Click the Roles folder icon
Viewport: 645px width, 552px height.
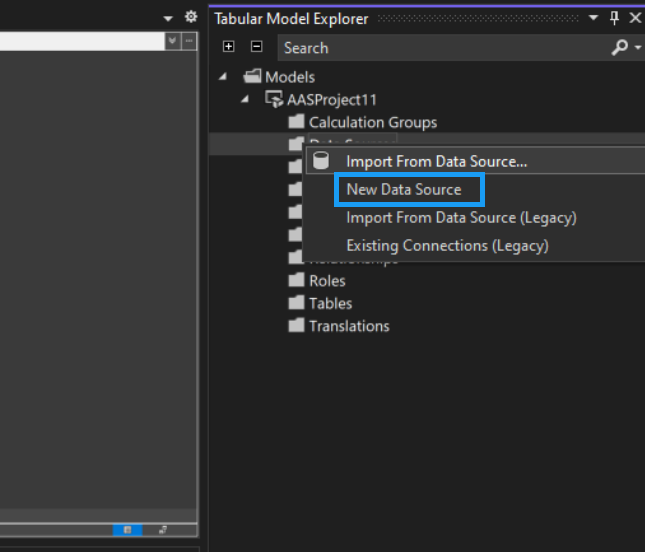[x=296, y=280]
